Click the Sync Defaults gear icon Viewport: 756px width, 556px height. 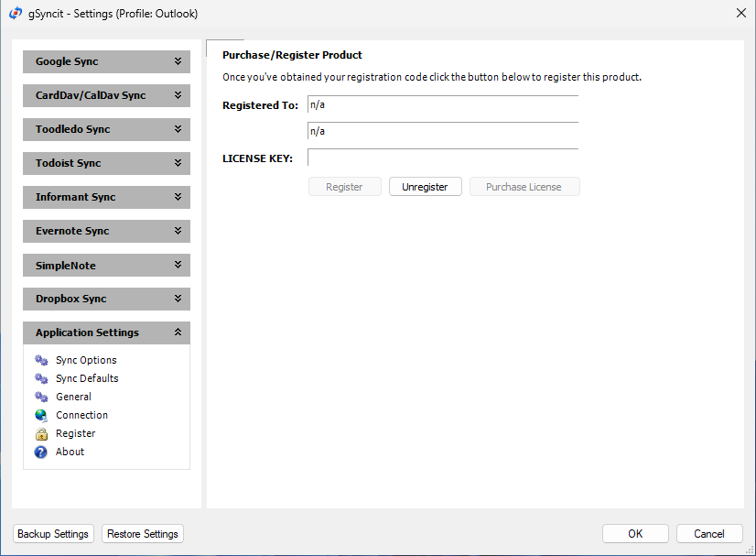point(41,379)
